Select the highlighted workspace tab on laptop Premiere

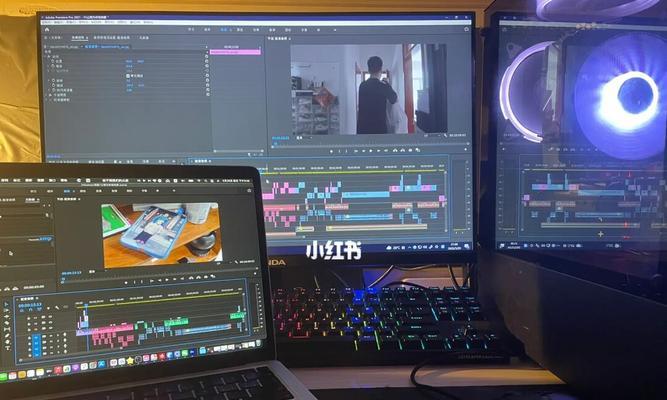tap(67, 191)
